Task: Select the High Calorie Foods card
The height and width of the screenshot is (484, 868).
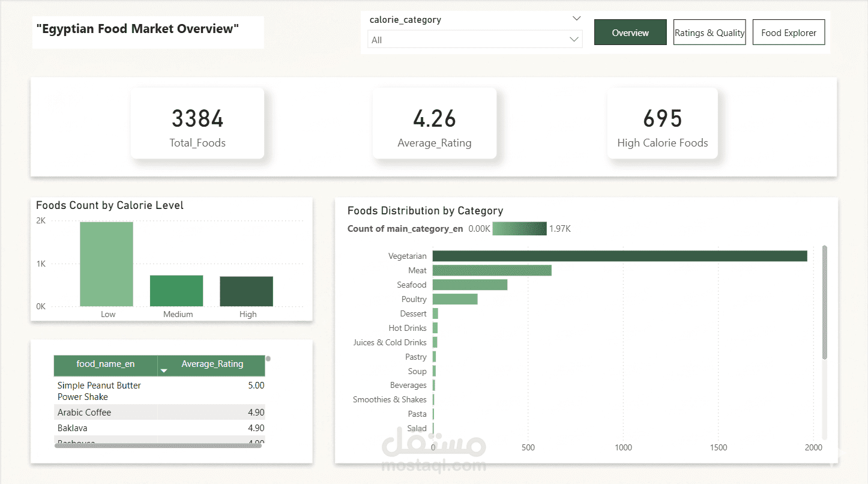Action: pos(663,123)
